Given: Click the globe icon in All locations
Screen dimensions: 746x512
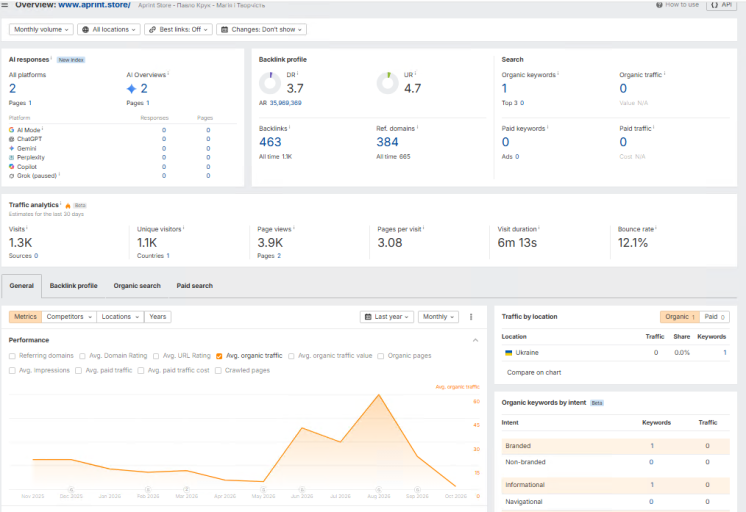Looking at the screenshot, I should tap(86, 30).
